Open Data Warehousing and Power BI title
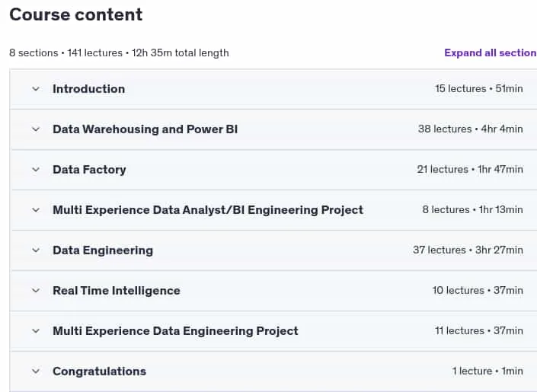537x392 pixels. click(145, 129)
